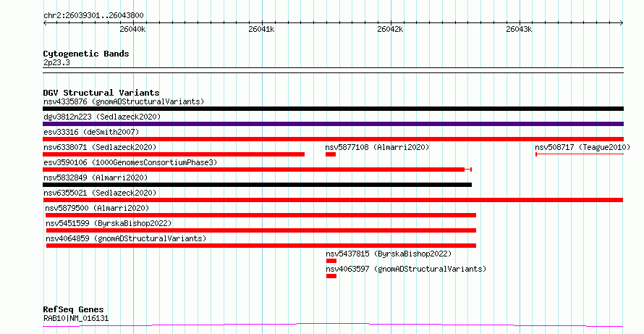
Task: Open the nsv508717 (Teague2010) label
Action: coord(582,147)
